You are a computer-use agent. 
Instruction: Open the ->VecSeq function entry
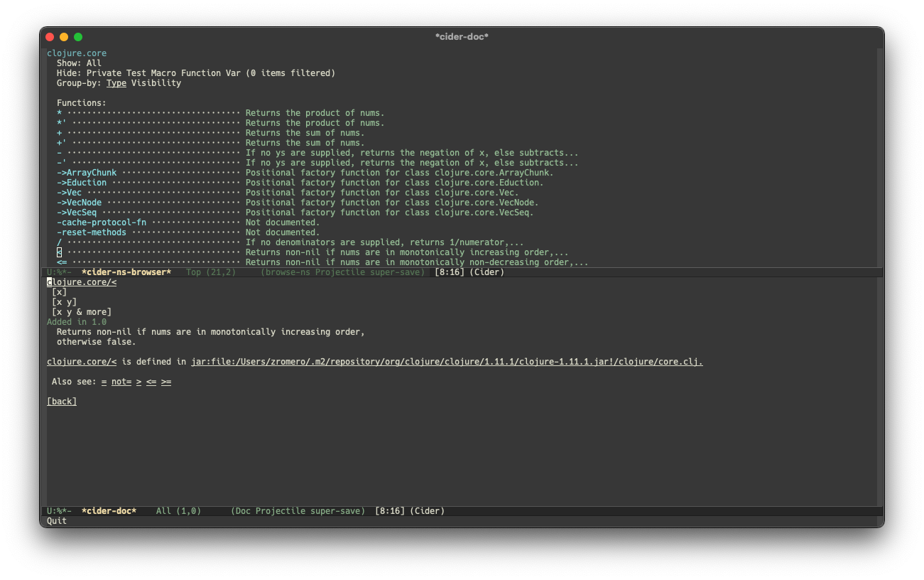[77, 213]
